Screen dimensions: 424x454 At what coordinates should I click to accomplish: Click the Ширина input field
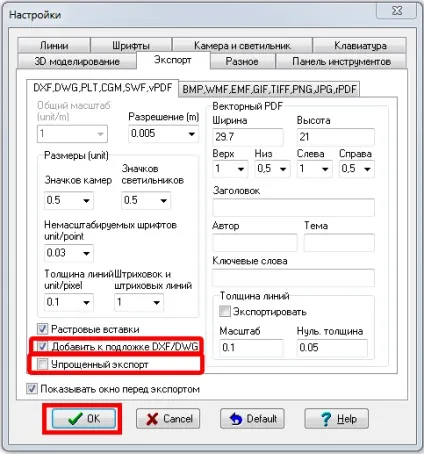click(248, 137)
